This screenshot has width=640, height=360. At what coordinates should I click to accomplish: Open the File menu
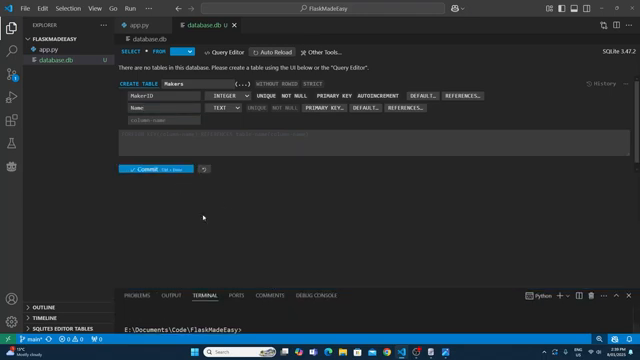pos(25,8)
